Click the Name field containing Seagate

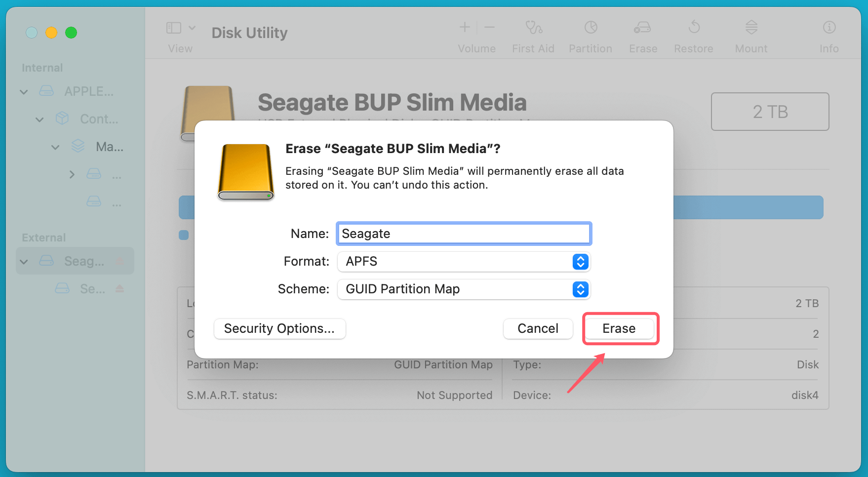pyautogui.click(x=463, y=234)
